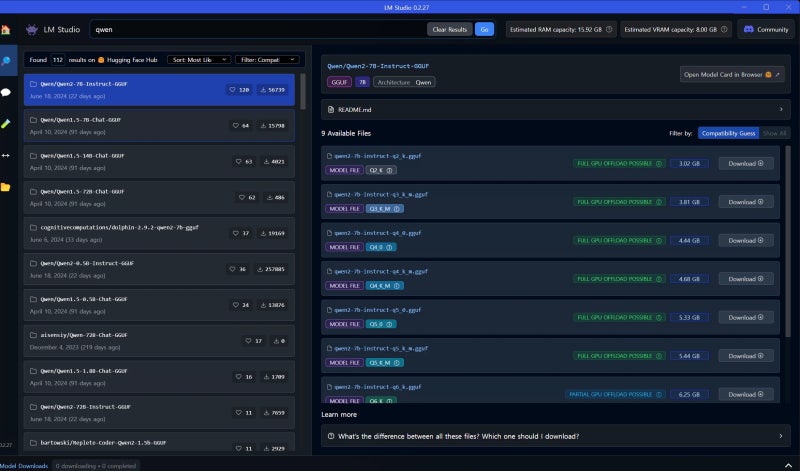800x471 pixels.
Task: Click help icon beside 'What's the difference' question
Action: pos(331,436)
